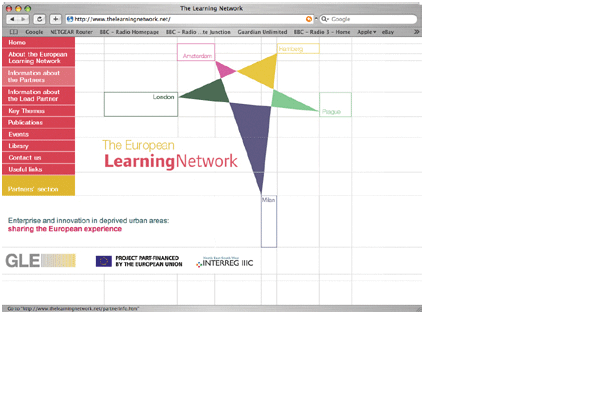
Task: Select Useful links menu item
Action: (38, 169)
